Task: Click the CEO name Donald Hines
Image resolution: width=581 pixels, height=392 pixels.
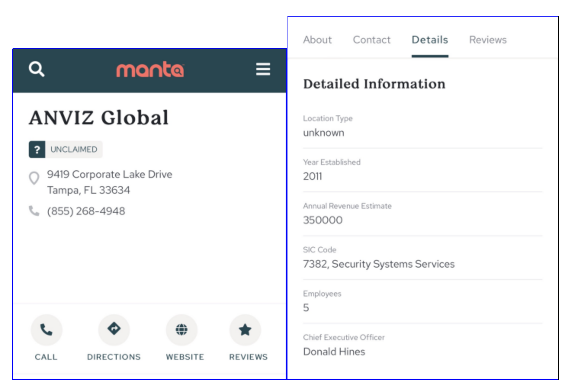Action: [334, 352]
